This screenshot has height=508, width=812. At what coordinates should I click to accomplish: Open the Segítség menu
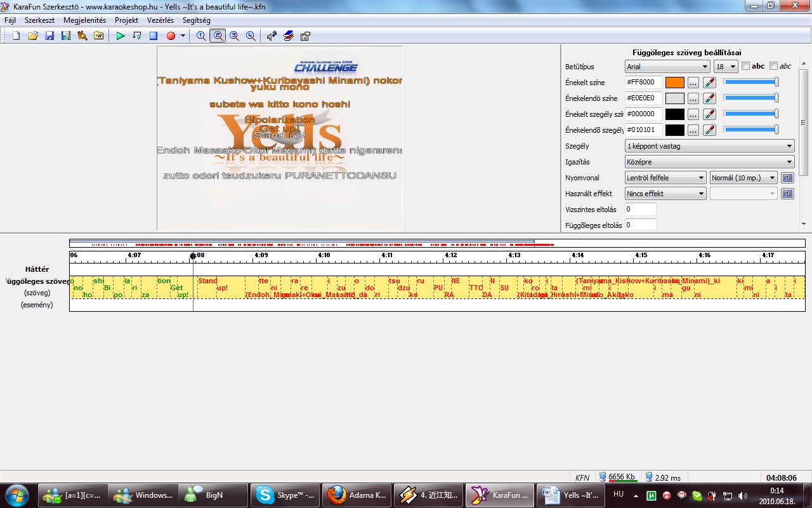click(196, 20)
